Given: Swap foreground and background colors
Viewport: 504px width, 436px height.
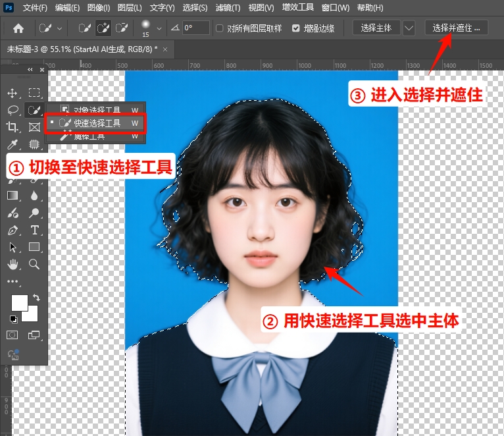Looking at the screenshot, I should [x=36, y=298].
